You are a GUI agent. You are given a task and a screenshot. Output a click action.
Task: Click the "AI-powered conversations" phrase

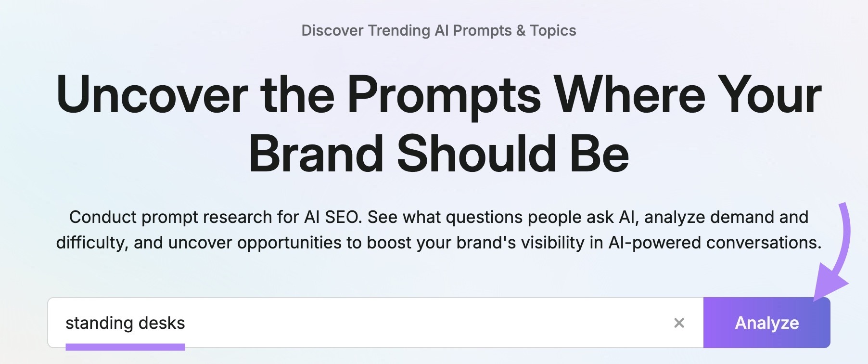(x=715, y=243)
